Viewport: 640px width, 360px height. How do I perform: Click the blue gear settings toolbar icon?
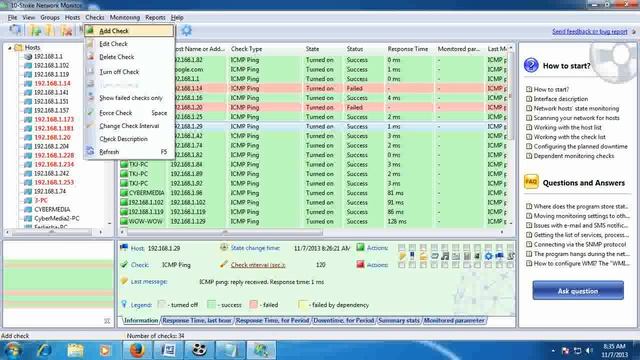[187, 30]
